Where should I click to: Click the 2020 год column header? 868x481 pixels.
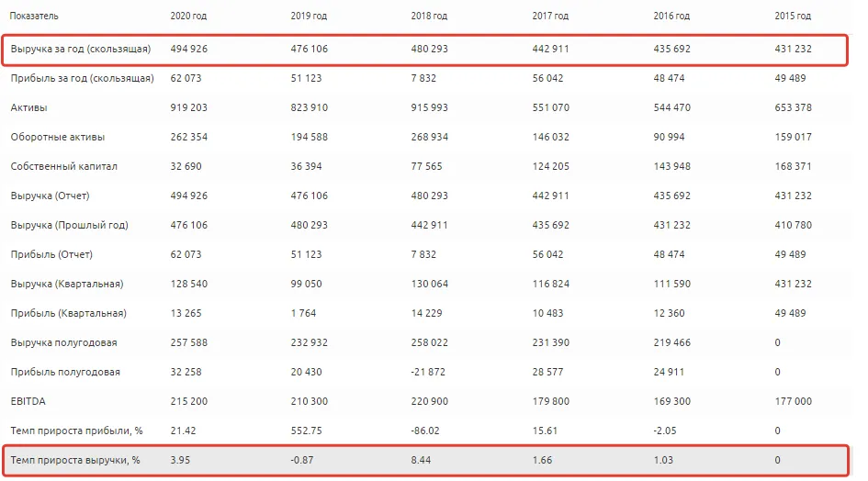pyautogui.click(x=188, y=16)
